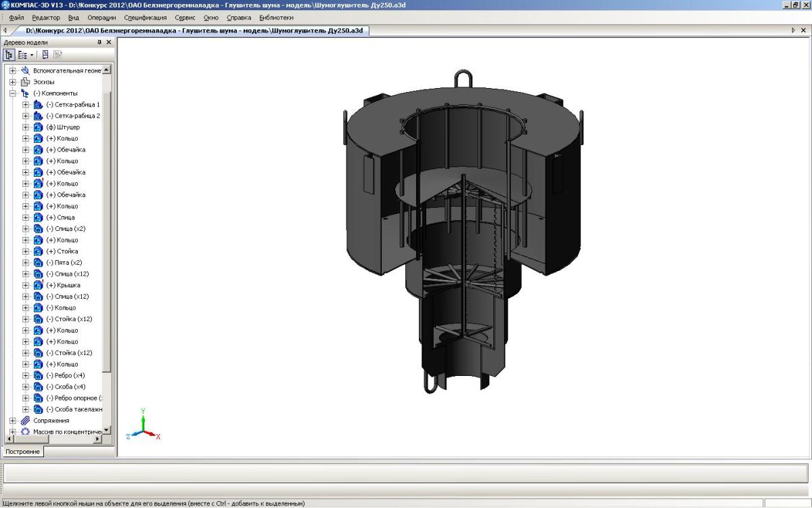Screen dimensions: 812x508
Task: Pin the Дерево модели panel
Action: coord(99,42)
